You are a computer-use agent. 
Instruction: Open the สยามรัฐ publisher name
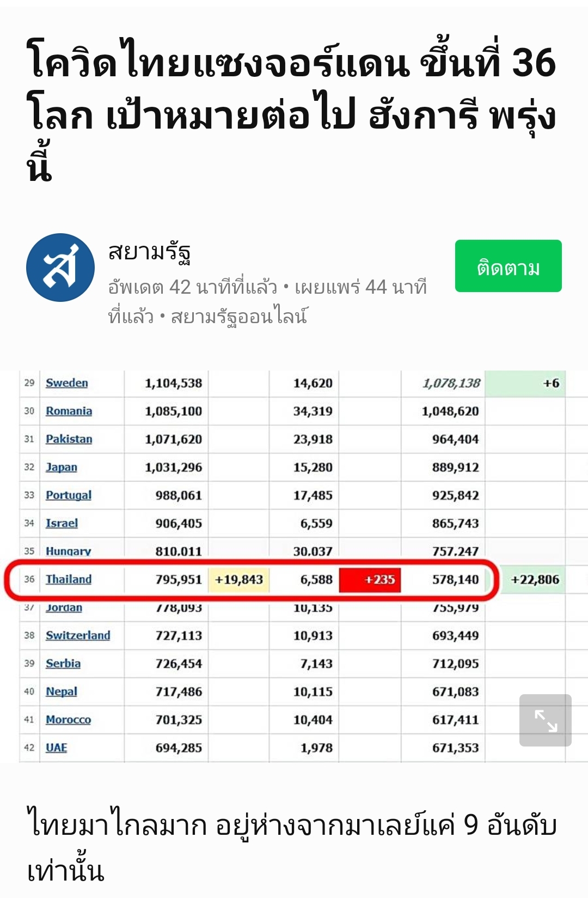click(150, 252)
